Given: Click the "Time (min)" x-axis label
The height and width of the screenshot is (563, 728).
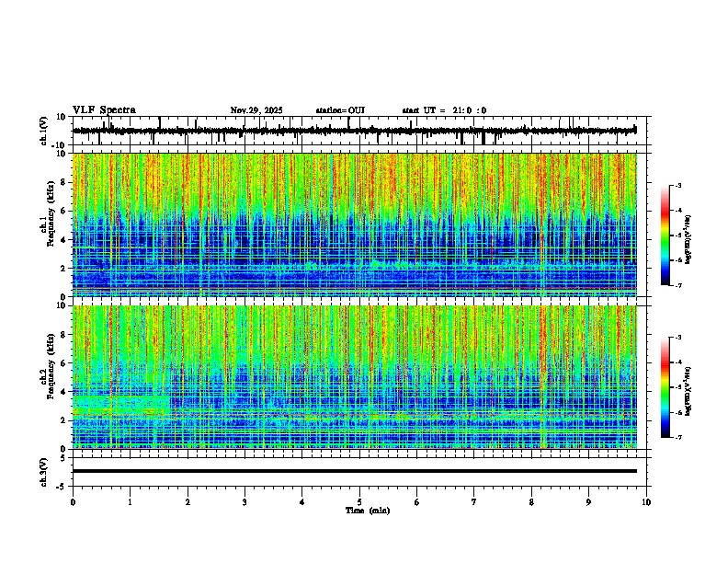Looking at the screenshot, I should (x=368, y=511).
